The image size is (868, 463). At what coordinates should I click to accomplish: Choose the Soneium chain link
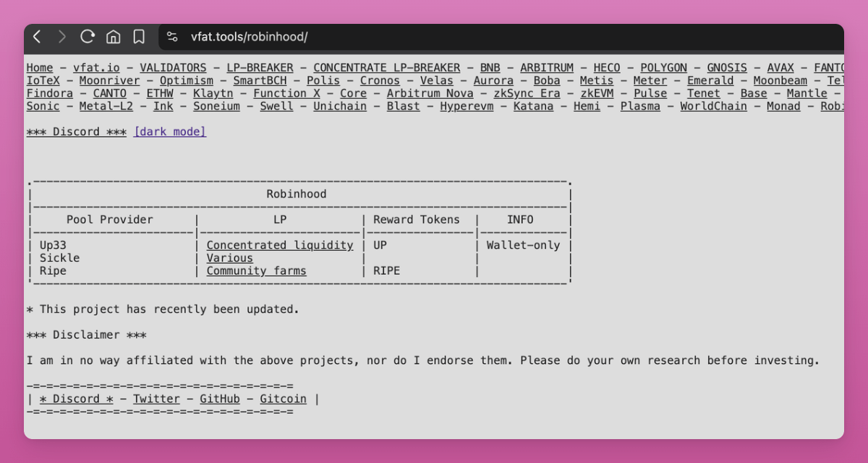click(x=216, y=106)
